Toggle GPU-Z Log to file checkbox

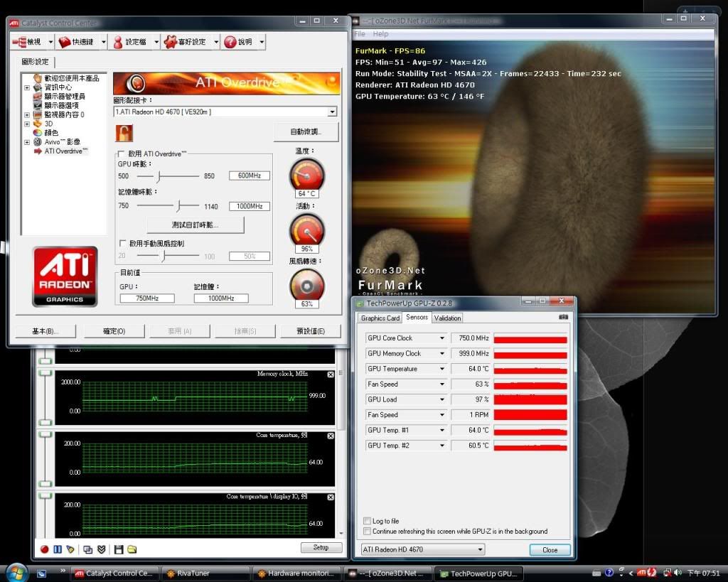click(x=368, y=521)
